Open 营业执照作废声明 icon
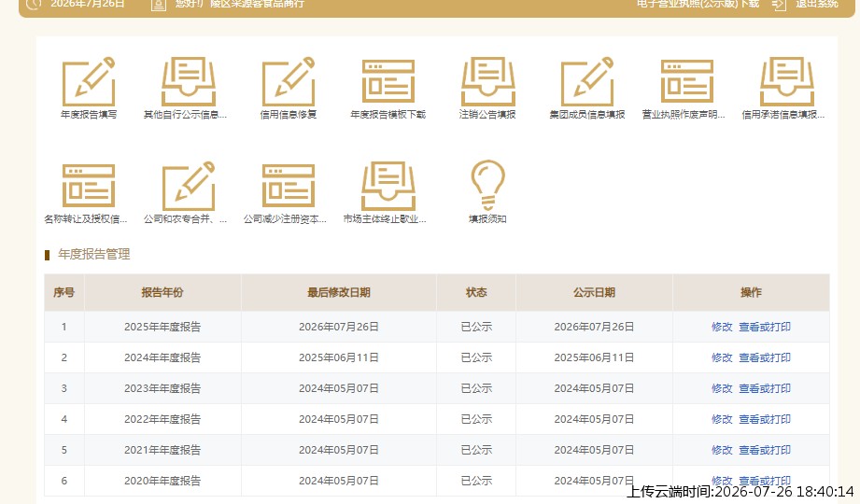The height and width of the screenshot is (504, 860). (686, 81)
